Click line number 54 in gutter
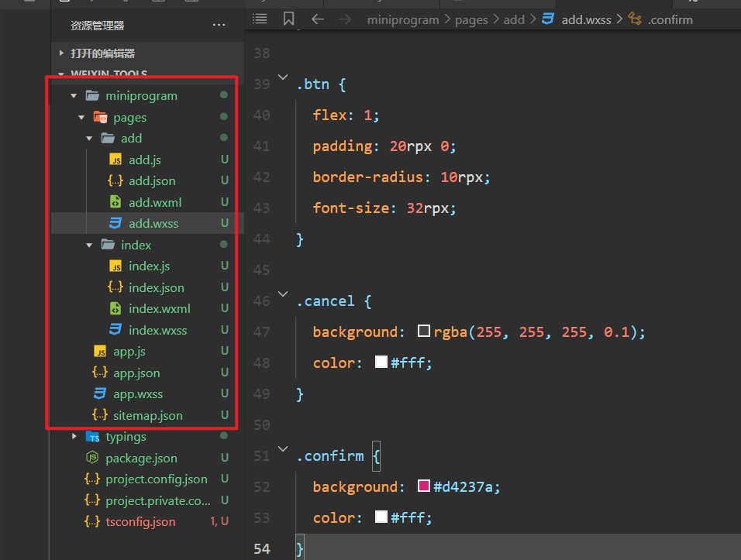The width and height of the screenshot is (741, 560). coord(262,548)
